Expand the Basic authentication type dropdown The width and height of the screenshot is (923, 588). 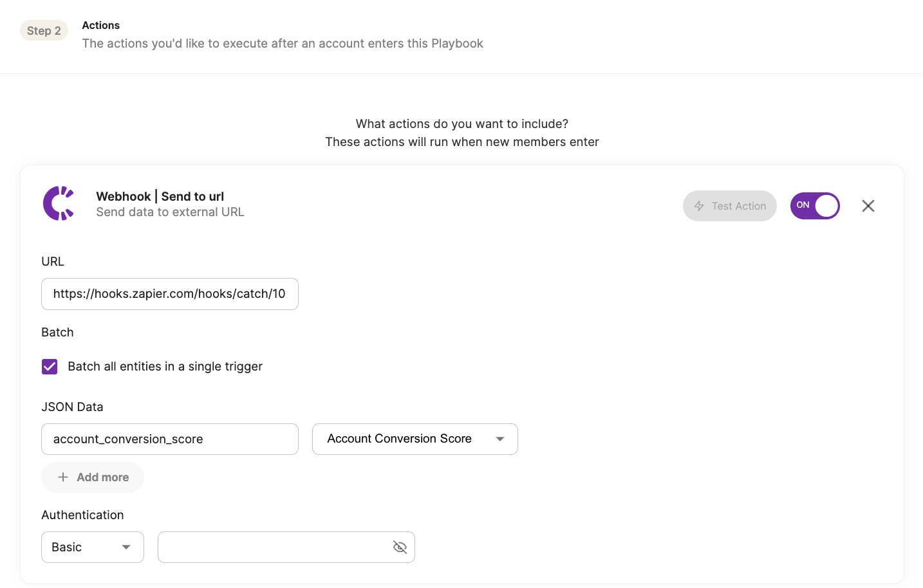[92, 547]
